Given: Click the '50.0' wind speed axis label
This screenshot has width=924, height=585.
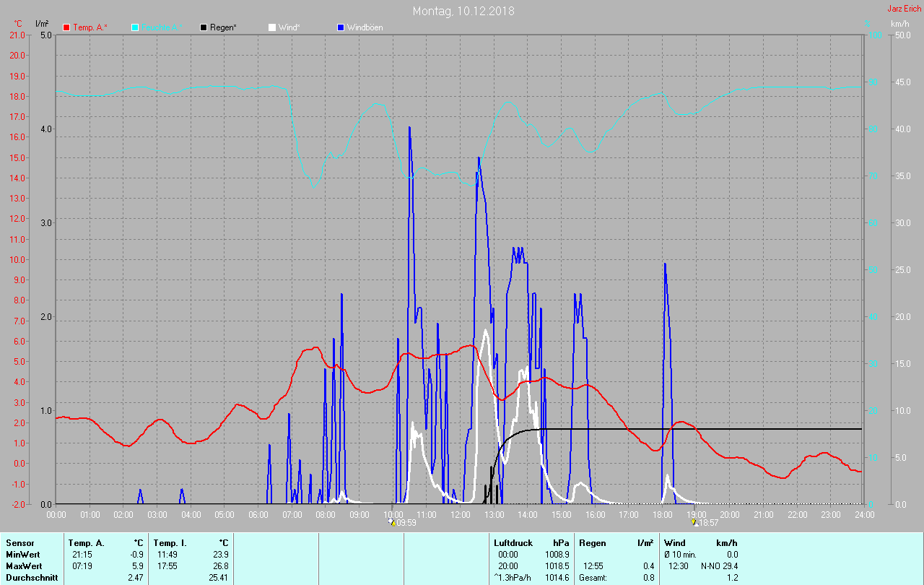Looking at the screenshot, I should tap(902, 35).
